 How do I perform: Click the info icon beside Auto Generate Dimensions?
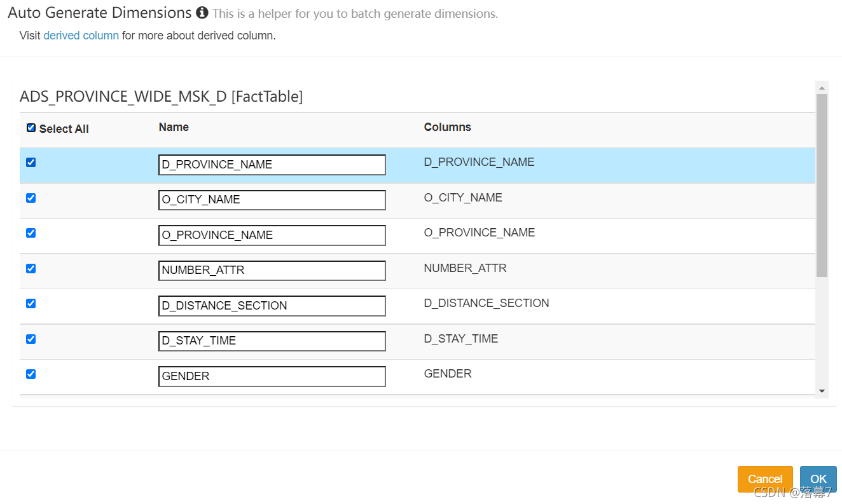pyautogui.click(x=202, y=13)
